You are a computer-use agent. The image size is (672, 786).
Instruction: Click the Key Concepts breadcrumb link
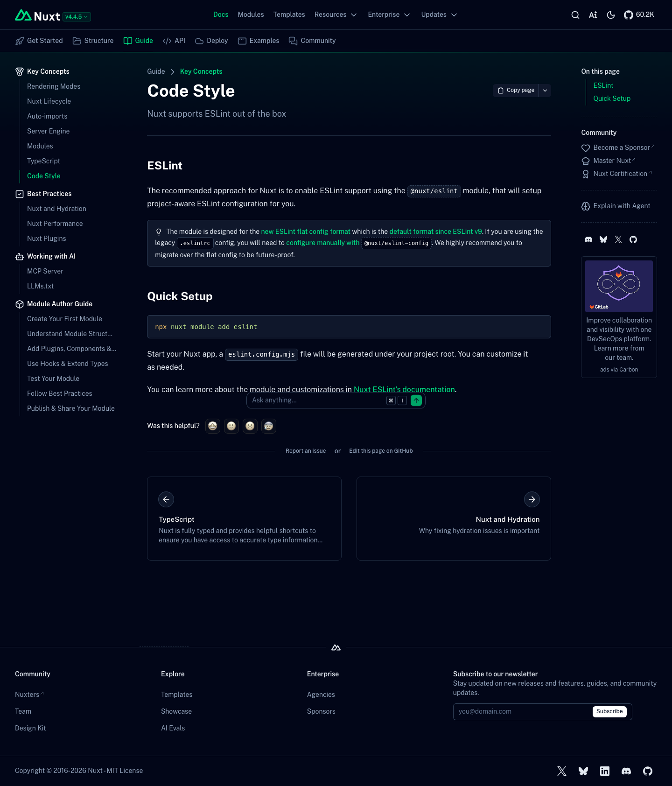(201, 72)
